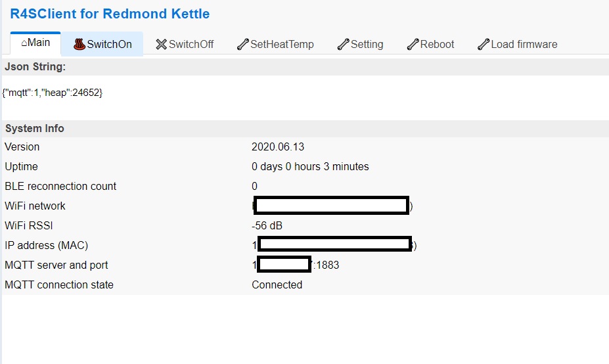
Task: Click the wrench icon beside Setting
Action: click(x=343, y=45)
